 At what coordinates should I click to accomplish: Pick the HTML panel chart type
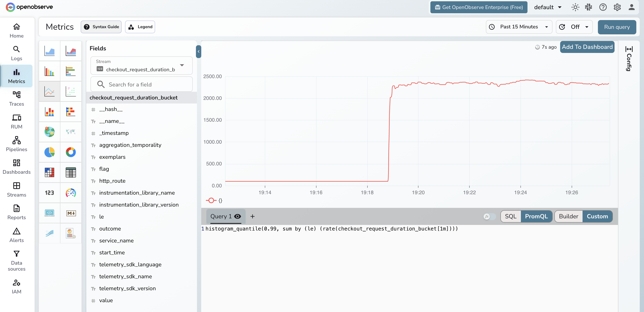50,213
